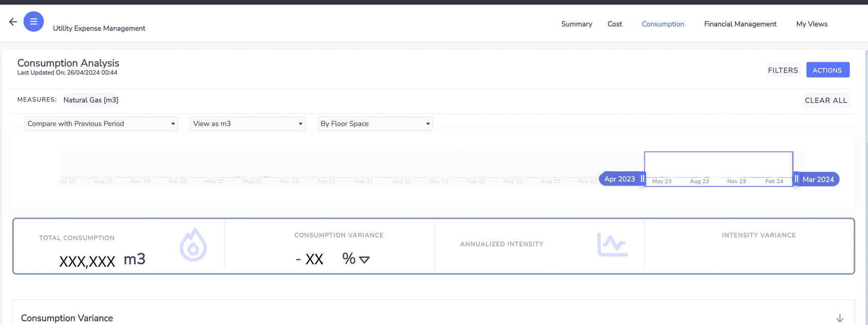Click the back arrow icon
The height and width of the screenshot is (325, 868).
click(x=13, y=22)
